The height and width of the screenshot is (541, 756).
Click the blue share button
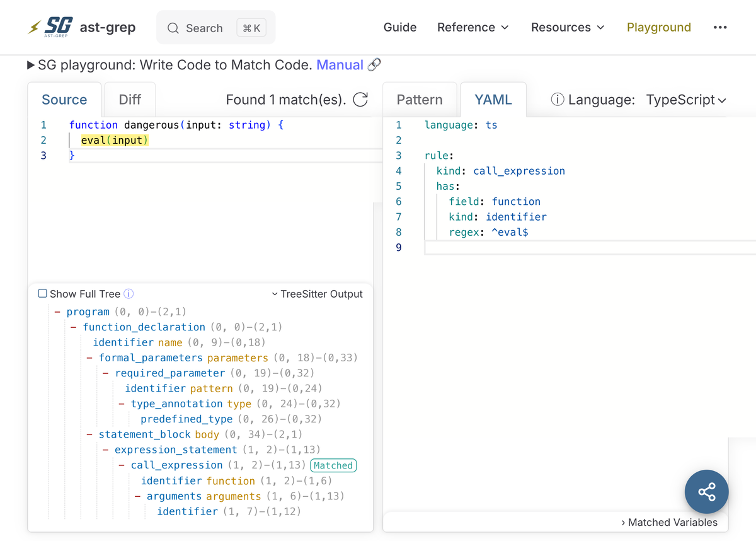[x=707, y=492]
